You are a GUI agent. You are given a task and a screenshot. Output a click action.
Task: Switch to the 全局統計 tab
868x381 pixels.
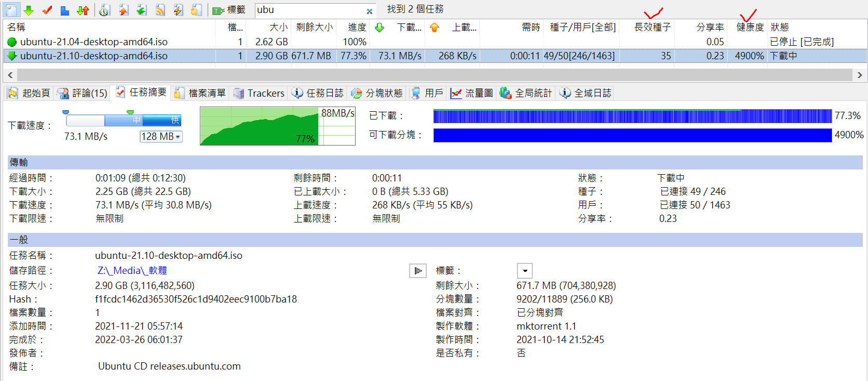pos(526,93)
